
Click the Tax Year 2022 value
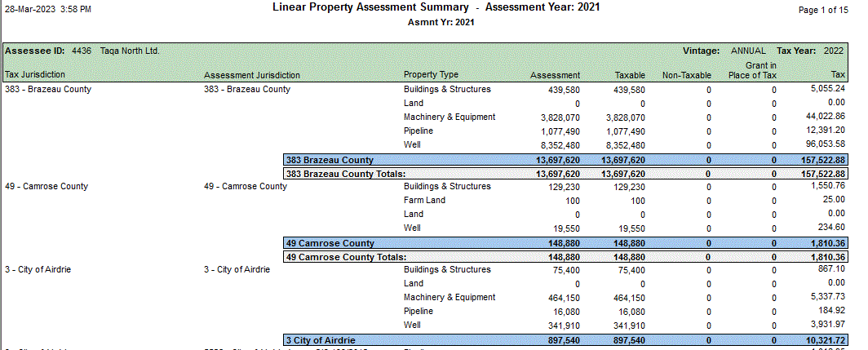[833, 51]
